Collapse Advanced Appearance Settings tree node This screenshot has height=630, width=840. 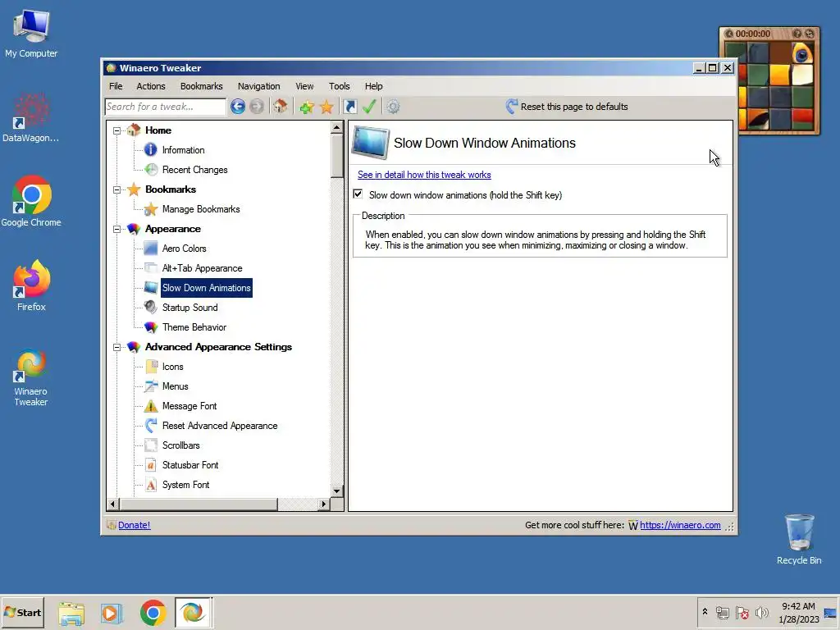[116, 347]
